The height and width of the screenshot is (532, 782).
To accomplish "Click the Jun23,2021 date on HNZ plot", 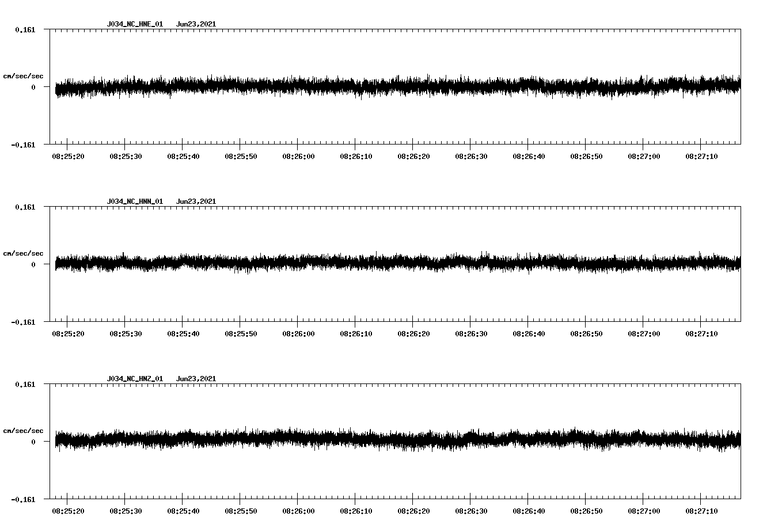I will pos(196,379).
